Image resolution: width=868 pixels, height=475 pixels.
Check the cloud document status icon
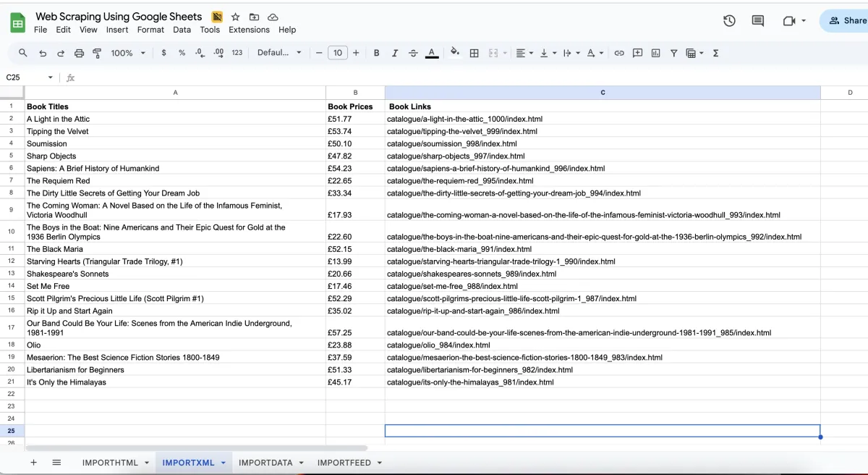tap(273, 17)
